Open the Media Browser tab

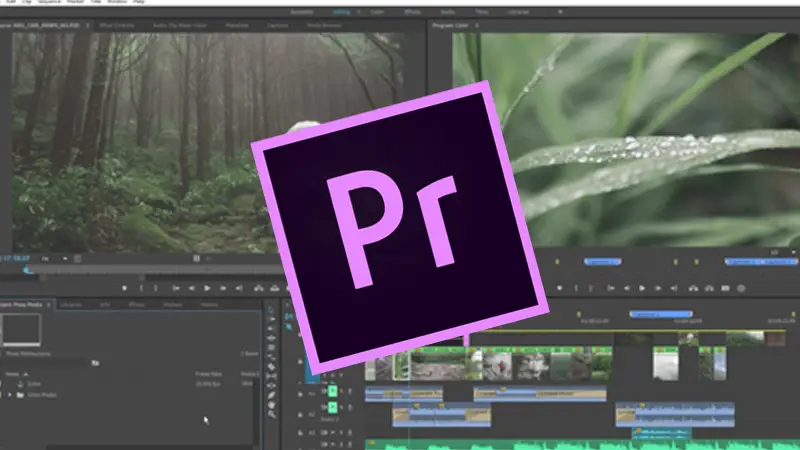click(324, 25)
